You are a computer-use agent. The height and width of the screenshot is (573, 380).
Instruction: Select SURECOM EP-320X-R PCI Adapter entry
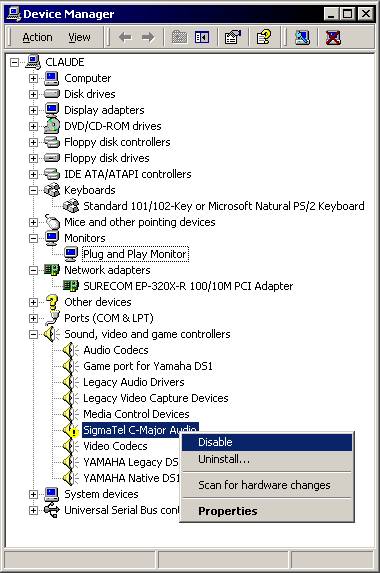pos(188,286)
